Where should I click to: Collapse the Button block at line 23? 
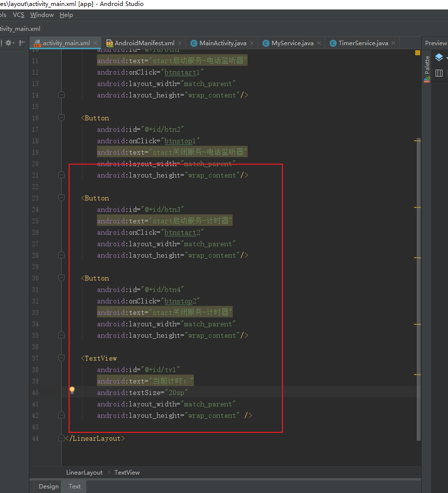[61, 198]
